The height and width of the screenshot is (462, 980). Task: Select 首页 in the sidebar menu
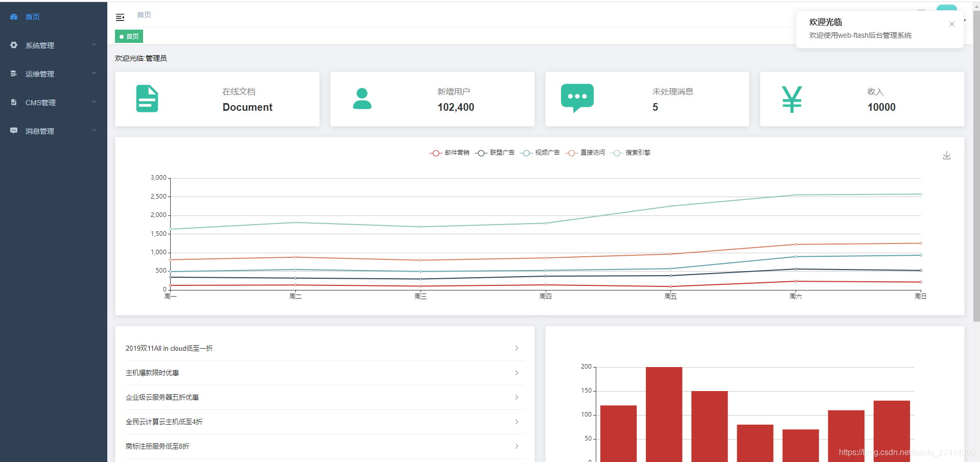coord(54,17)
